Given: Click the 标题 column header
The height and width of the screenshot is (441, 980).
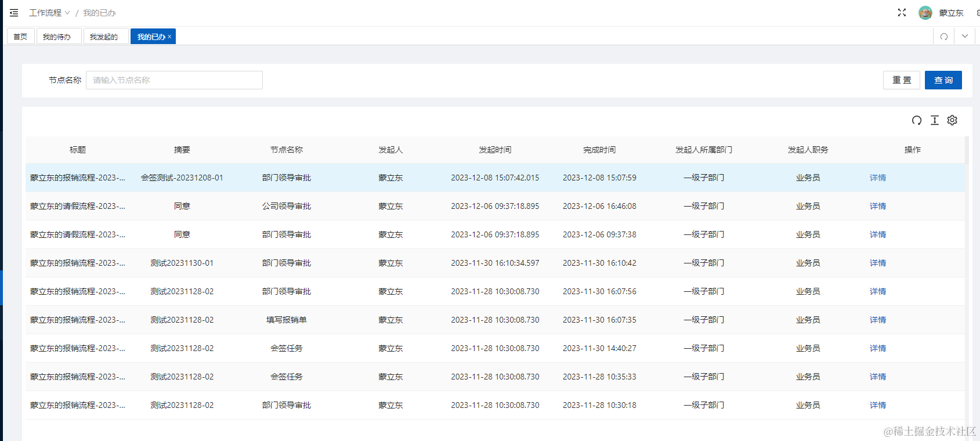Looking at the screenshot, I should click(x=78, y=150).
